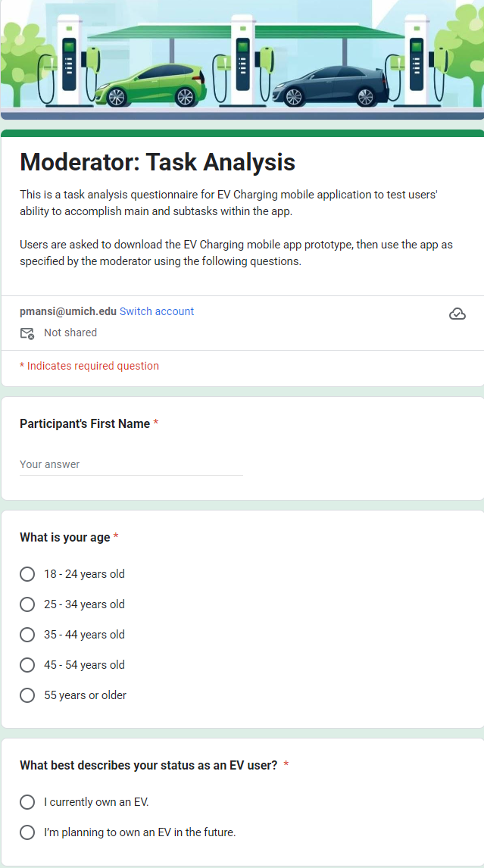484x868 pixels.
Task: Click the "Moderator: Task Analysis" title
Action: click(157, 161)
